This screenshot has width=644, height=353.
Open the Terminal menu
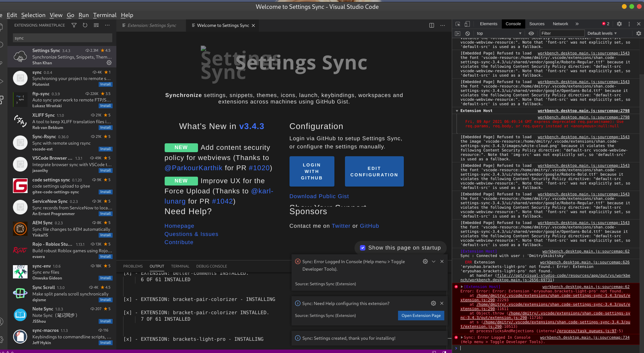point(105,15)
